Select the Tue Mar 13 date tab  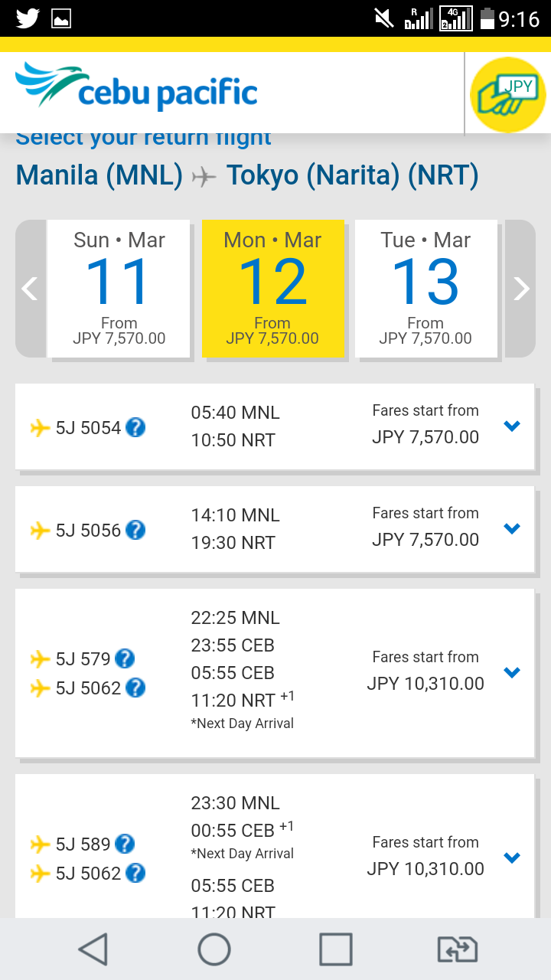click(x=425, y=289)
